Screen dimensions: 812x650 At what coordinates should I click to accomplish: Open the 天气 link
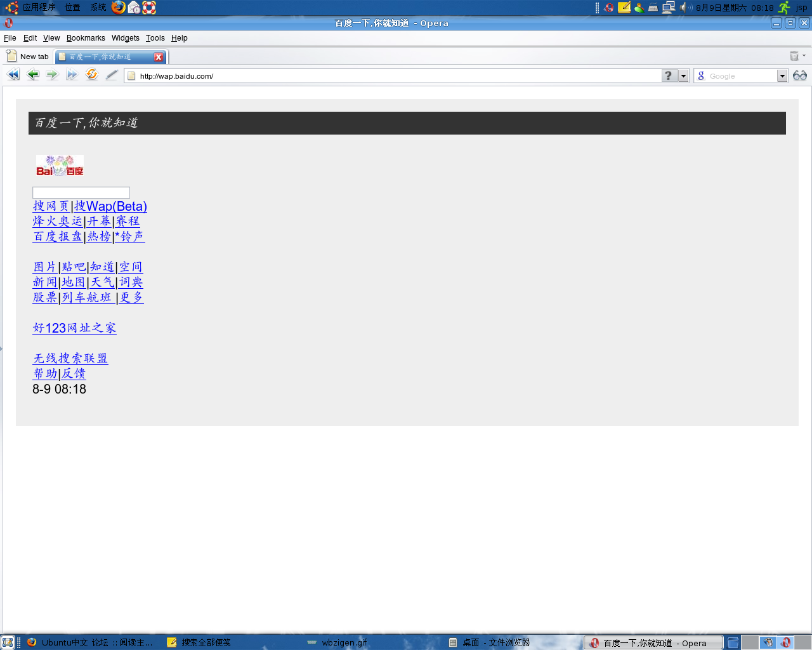click(x=102, y=282)
